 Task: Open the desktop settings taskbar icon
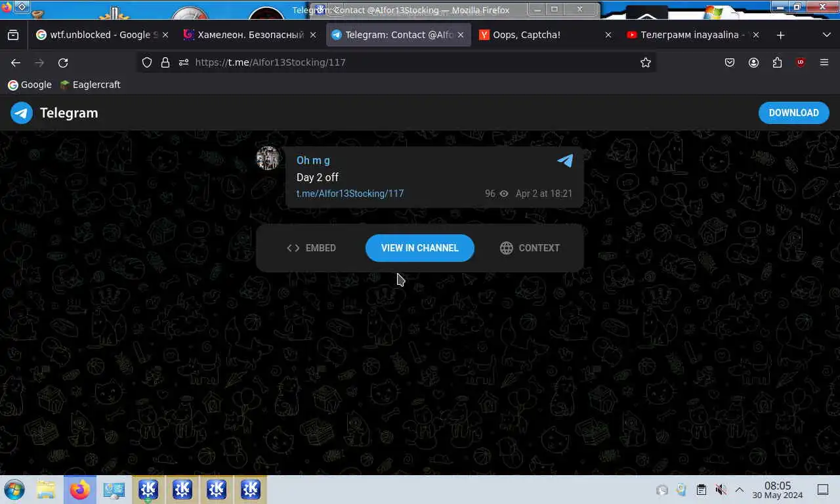(114, 490)
